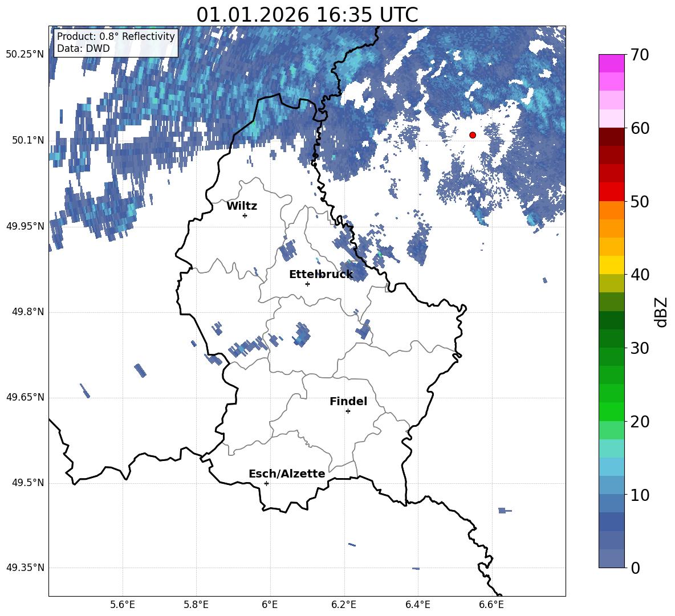675x616 pixels.
Task: Click the 60 value on the colorbar
Action: pyautogui.click(x=640, y=128)
